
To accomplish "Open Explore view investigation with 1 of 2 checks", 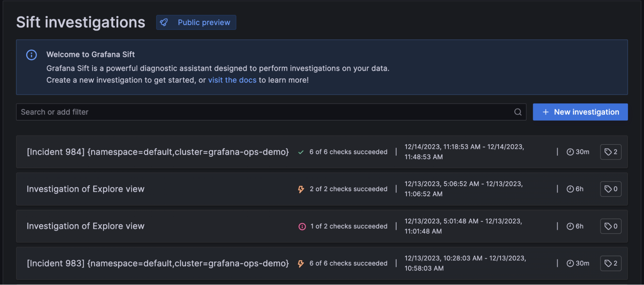I will pyautogui.click(x=85, y=226).
